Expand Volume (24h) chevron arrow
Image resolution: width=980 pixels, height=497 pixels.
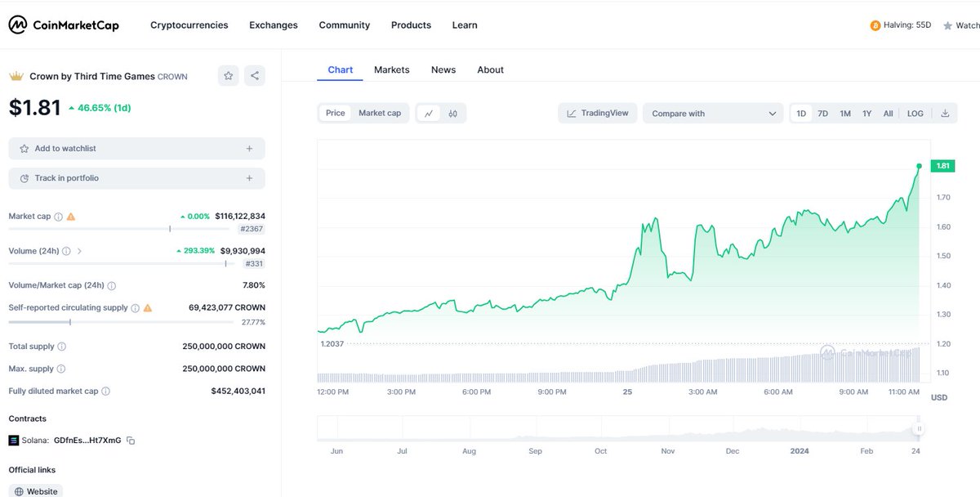[x=79, y=251]
